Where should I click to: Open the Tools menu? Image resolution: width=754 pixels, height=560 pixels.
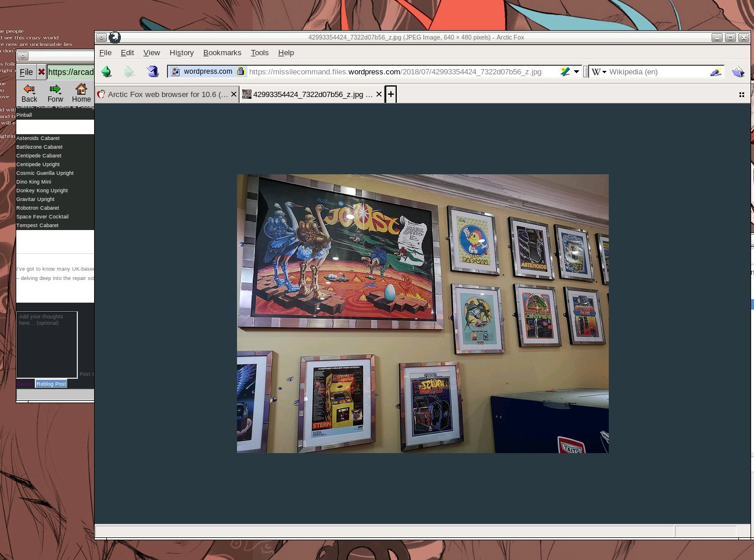click(x=260, y=52)
